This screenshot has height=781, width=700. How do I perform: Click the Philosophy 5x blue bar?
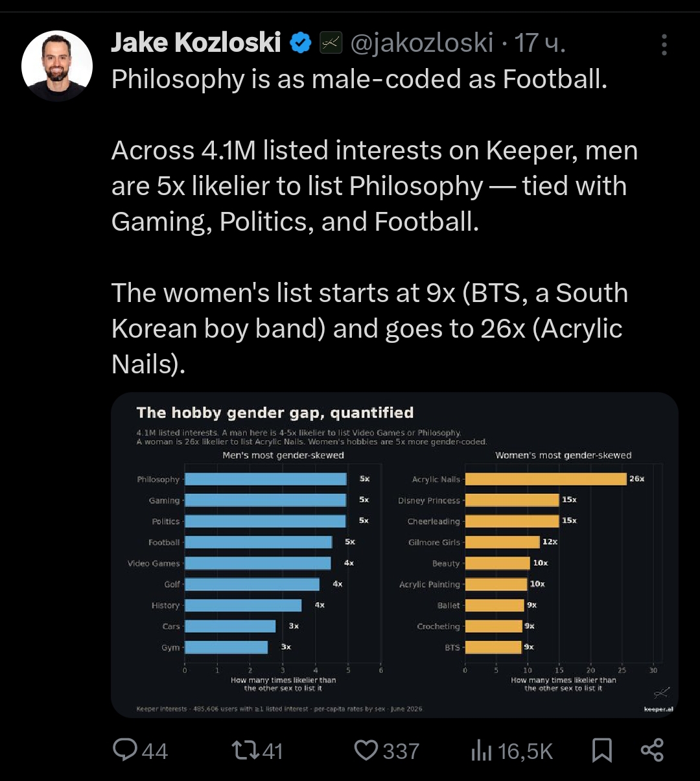pyautogui.click(x=266, y=479)
